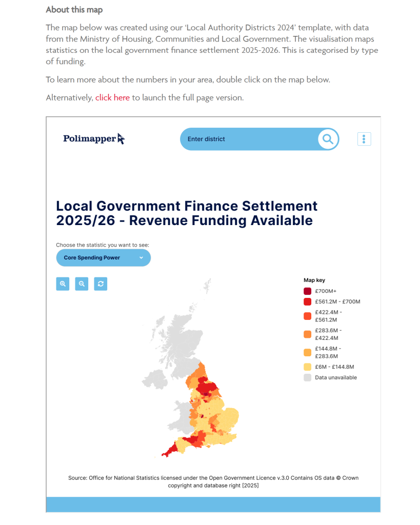Select the £422.4M - £561.2M key swatch
This screenshot has height=525, width=420.
[308, 316]
